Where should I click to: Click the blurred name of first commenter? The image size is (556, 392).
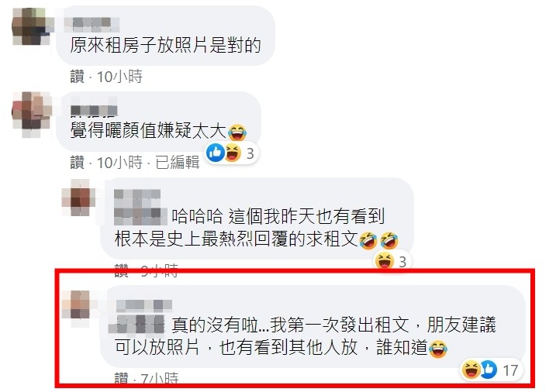click(x=92, y=24)
